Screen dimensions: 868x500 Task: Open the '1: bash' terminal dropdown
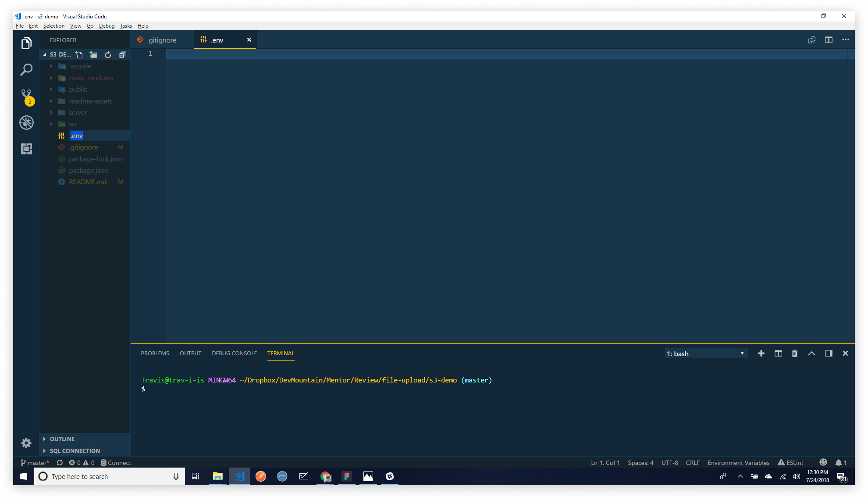tap(705, 354)
